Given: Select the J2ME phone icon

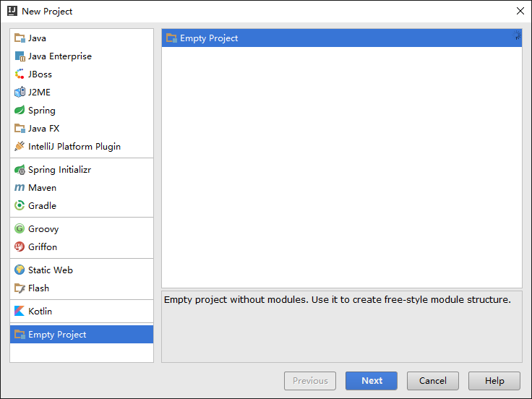Looking at the screenshot, I should tap(20, 92).
